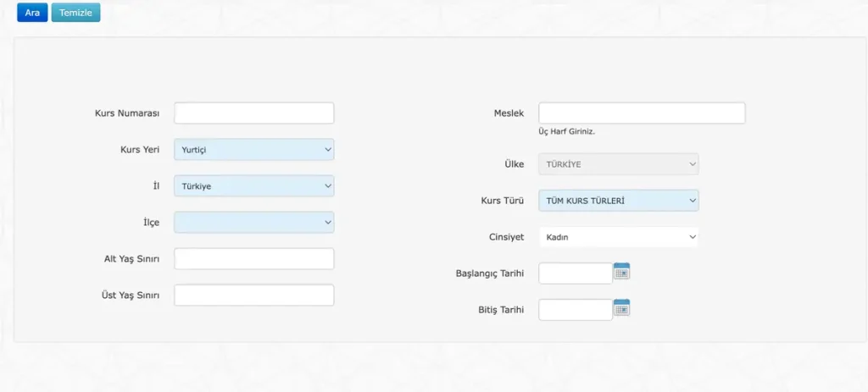868x392 pixels.
Task: Click the 'Üst Yaş Sınırı' label
Action: 131,295
